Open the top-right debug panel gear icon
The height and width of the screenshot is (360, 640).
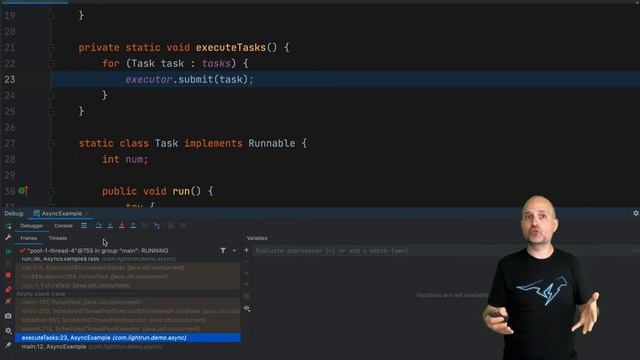[x=636, y=213]
